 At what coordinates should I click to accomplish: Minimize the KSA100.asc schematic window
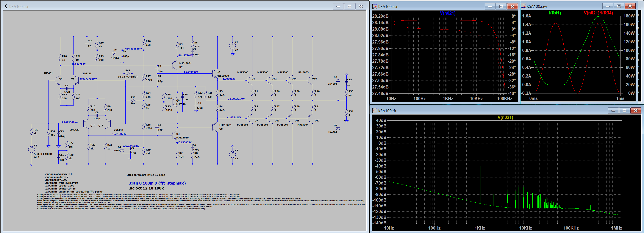(x=338, y=6)
